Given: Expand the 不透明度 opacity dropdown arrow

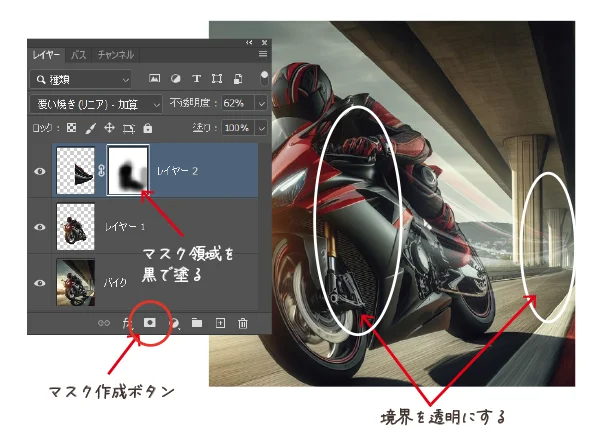Looking at the screenshot, I should coord(262,103).
